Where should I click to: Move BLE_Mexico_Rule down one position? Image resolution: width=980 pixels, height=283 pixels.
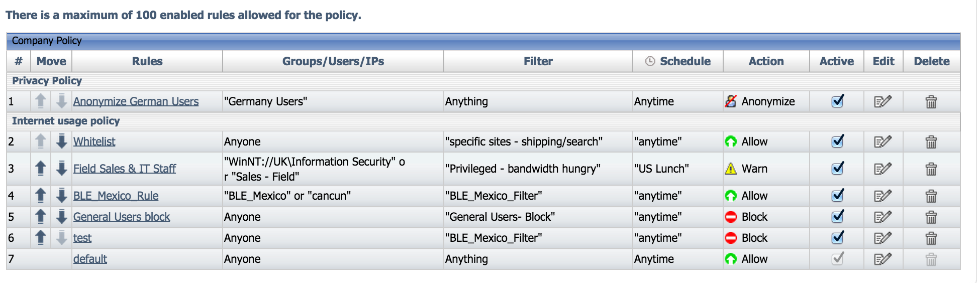(62, 196)
